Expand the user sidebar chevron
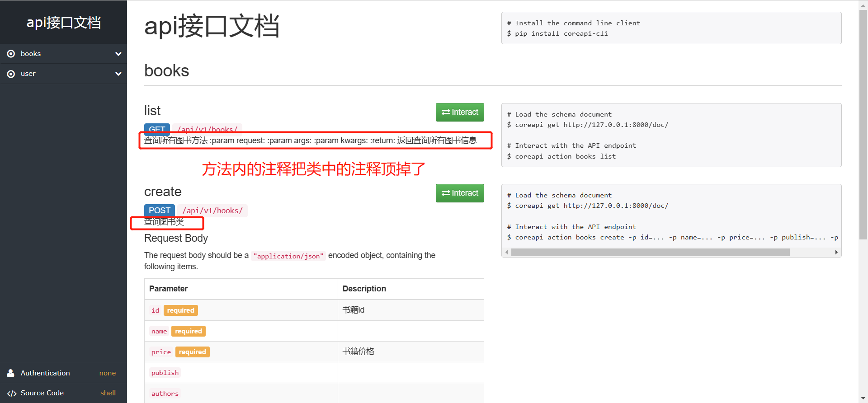 (x=118, y=74)
